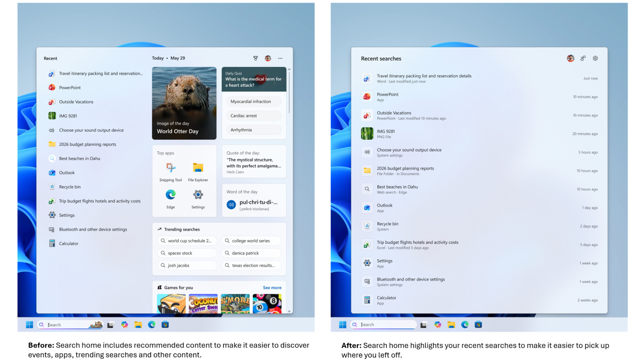Open the Coconut Letter Swap game thumbnail
644x362 pixels.
203,303
